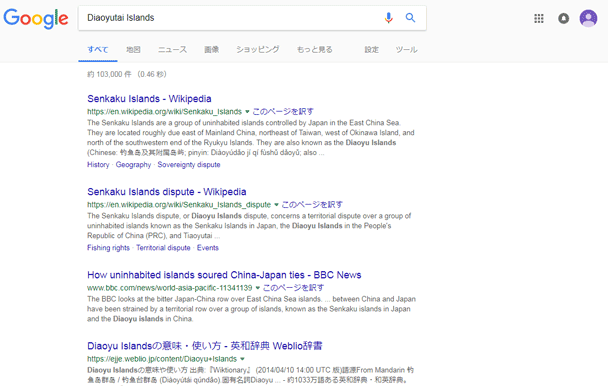
Task: Translate the Senkaku Islands Wikipedia page
Action: tap(283, 112)
